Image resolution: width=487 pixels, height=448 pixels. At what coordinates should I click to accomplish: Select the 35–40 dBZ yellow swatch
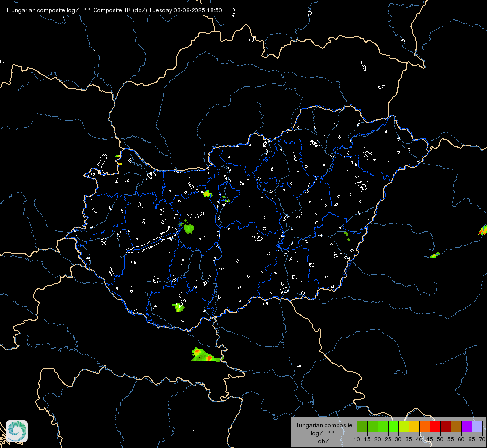414,427
